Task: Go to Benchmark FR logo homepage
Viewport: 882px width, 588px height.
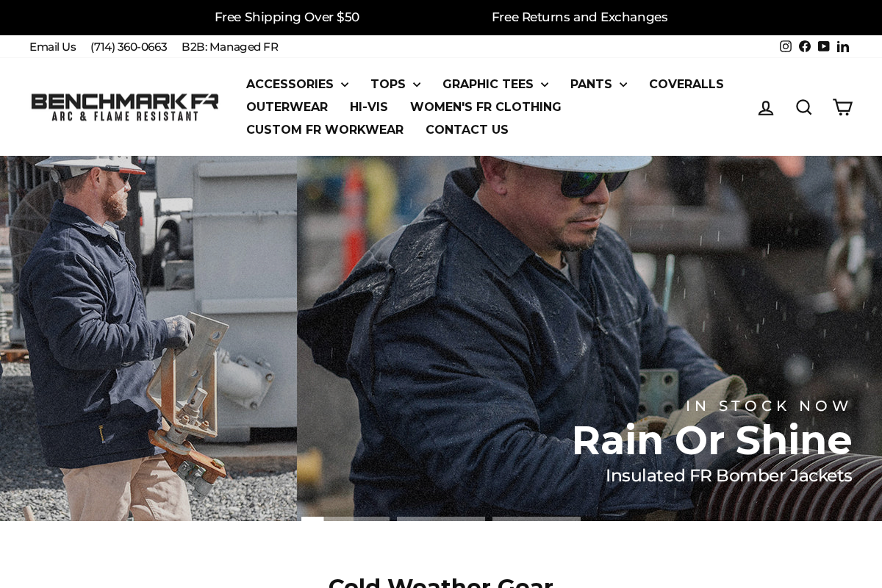Action: 125,107
